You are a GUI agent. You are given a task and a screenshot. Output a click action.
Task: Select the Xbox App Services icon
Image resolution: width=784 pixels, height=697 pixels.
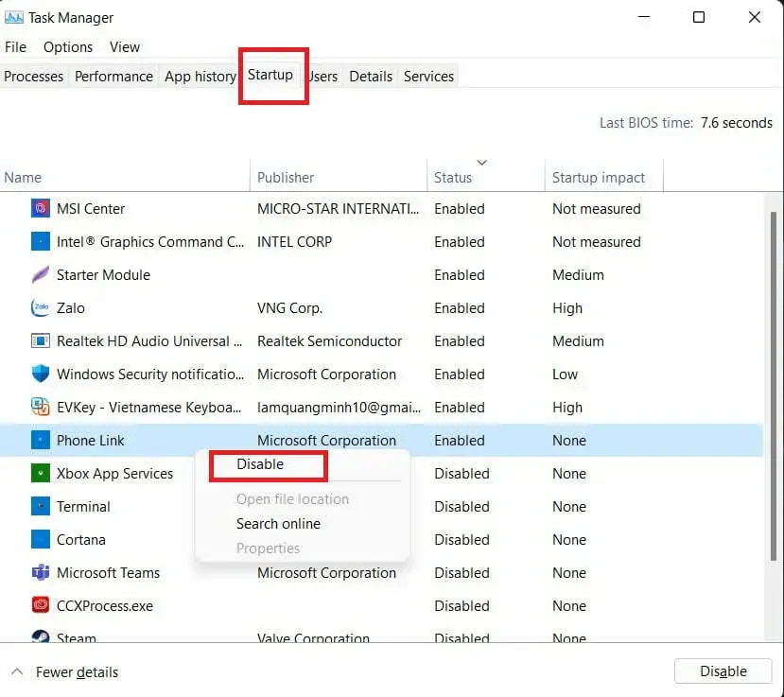click(x=41, y=473)
